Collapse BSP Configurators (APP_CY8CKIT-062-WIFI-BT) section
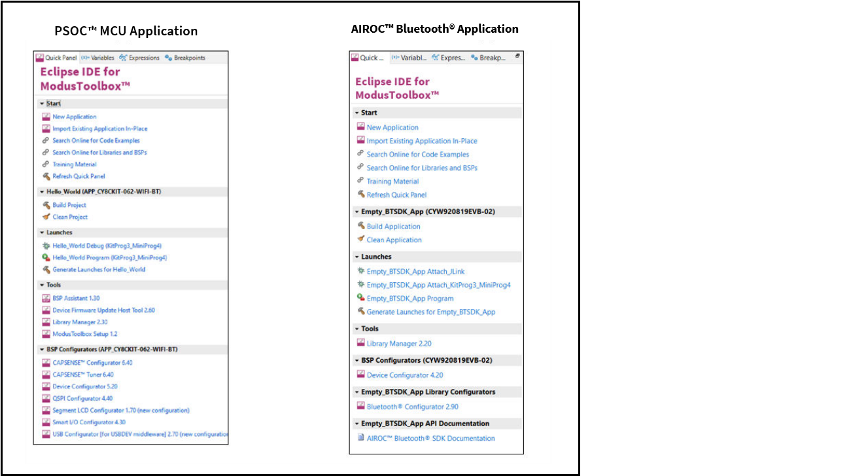This screenshot has height=476, width=868. (42, 350)
